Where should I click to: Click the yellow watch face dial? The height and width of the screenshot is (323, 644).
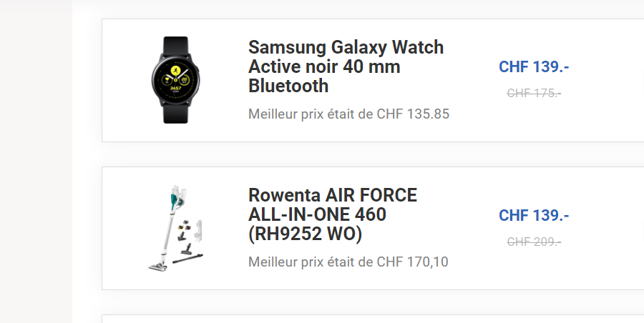tap(176, 79)
